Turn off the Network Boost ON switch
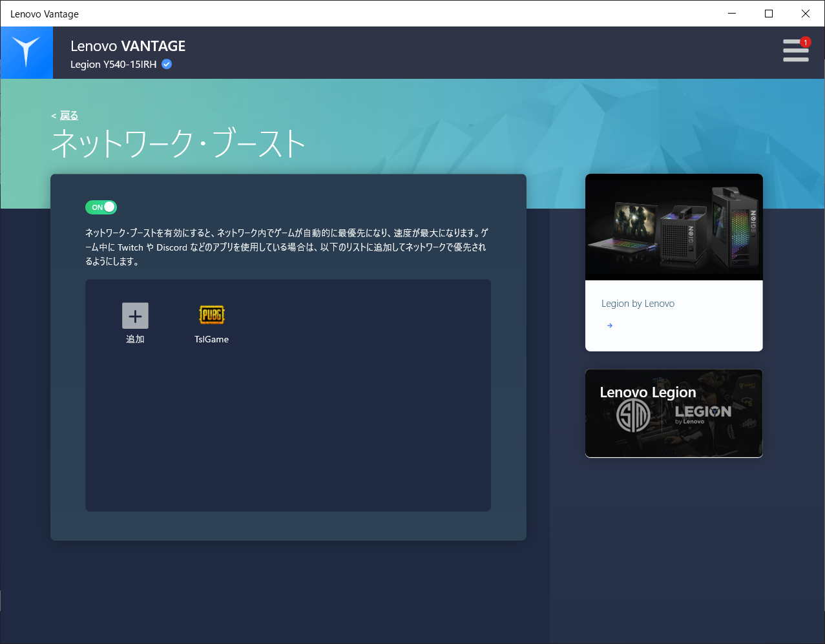The image size is (825, 644). 101,207
